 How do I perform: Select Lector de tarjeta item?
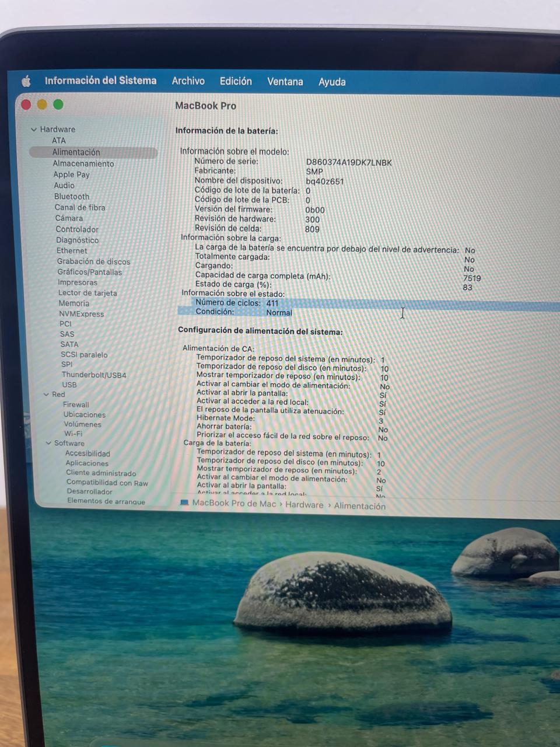[87, 293]
